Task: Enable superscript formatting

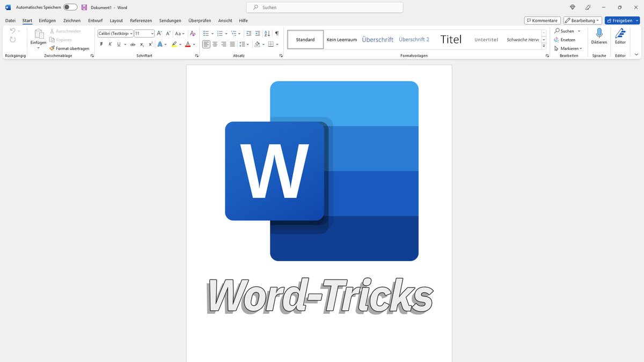Action: [x=151, y=44]
